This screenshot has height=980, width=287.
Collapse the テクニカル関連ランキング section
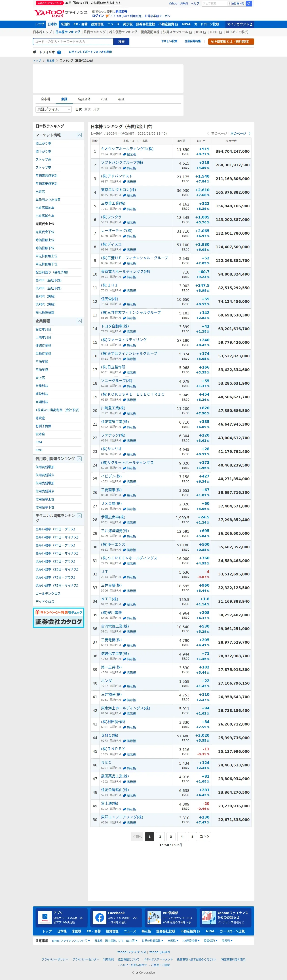79,516
